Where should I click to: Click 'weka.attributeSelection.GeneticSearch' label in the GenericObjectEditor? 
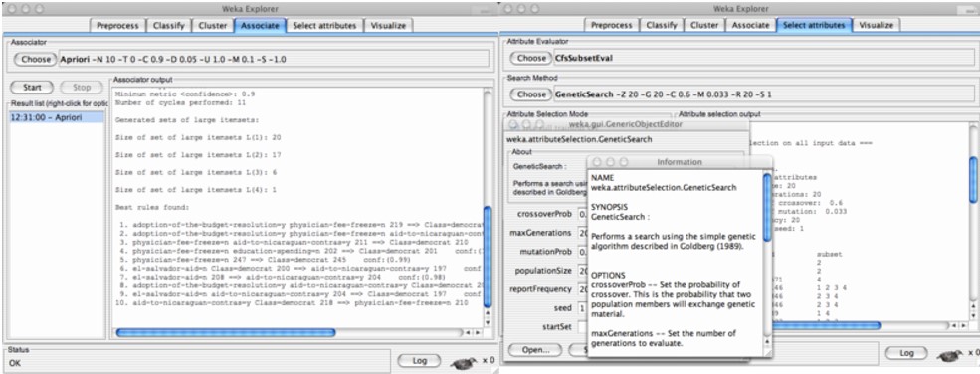pyautogui.click(x=579, y=139)
